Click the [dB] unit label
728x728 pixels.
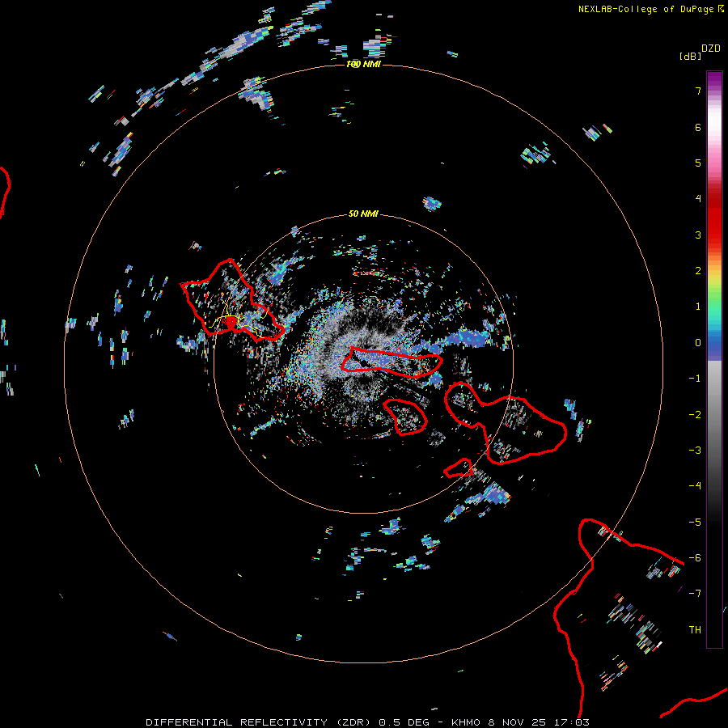[x=691, y=57]
